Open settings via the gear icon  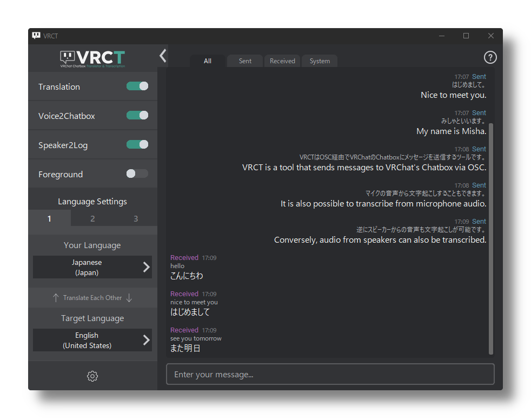92,376
